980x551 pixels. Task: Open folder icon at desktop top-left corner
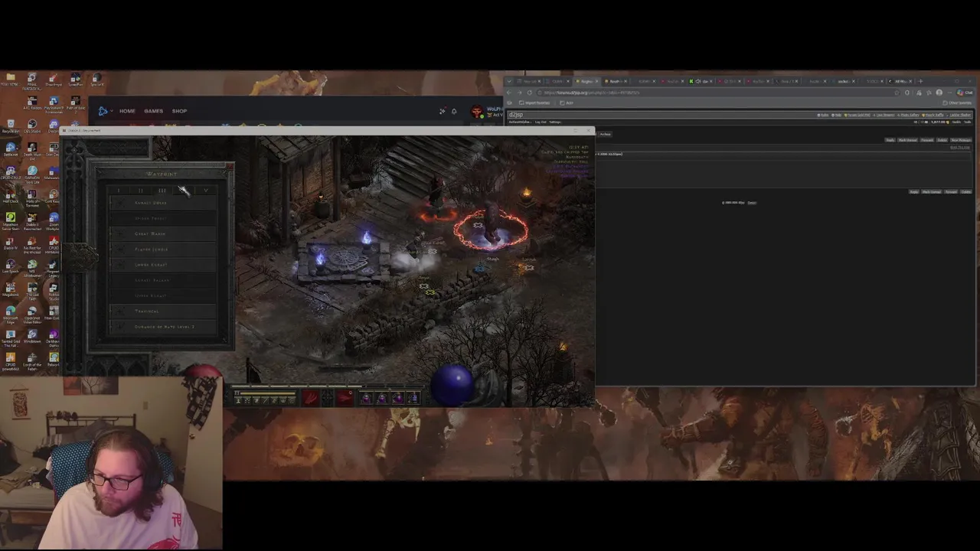point(11,78)
